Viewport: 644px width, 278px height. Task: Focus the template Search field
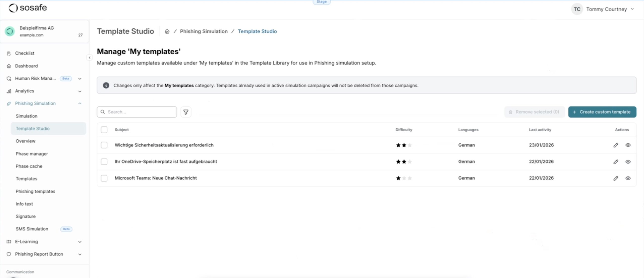pyautogui.click(x=137, y=112)
